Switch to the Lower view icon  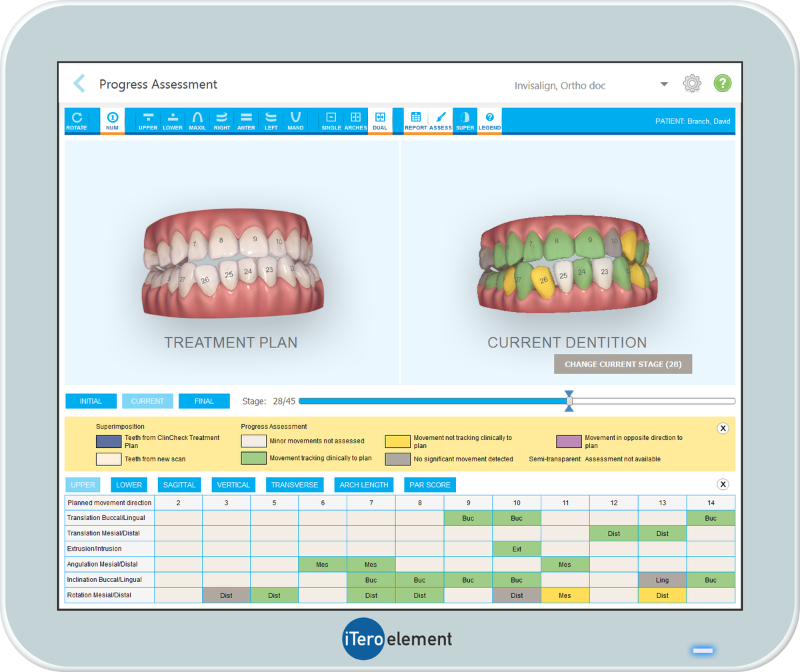173,121
